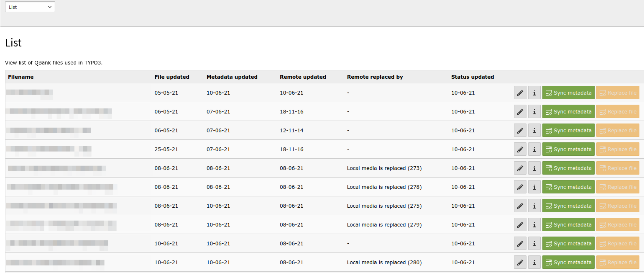Click pencil icon in the replaced (273) row
The height and width of the screenshot is (273, 644).
[520, 168]
